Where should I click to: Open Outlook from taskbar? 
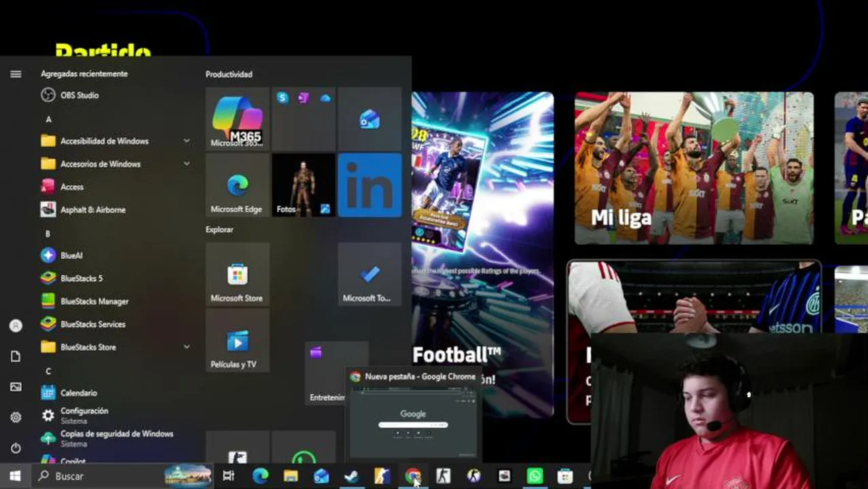coord(321,476)
